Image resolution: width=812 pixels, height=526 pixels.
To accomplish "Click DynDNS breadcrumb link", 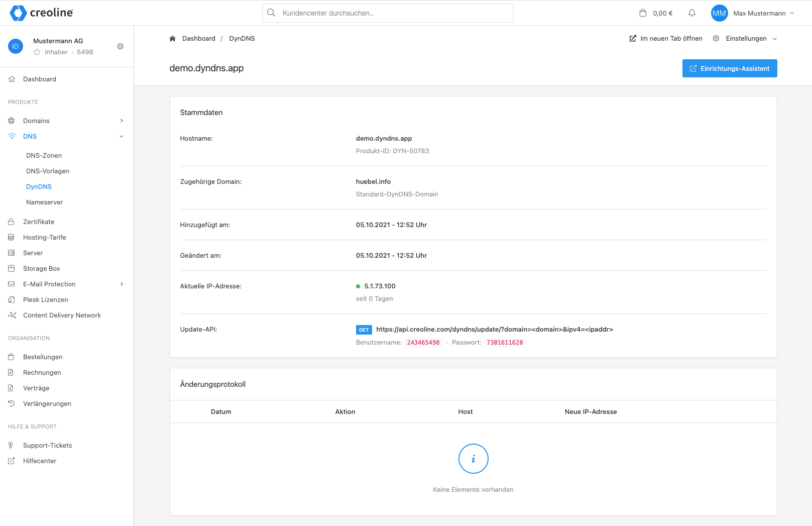I will tap(242, 39).
